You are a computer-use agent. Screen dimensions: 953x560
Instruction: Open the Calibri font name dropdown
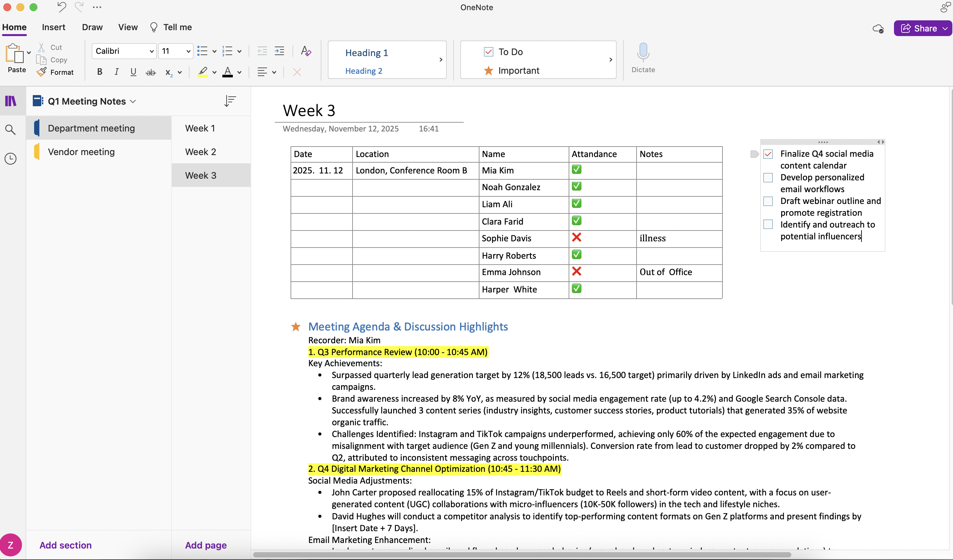(151, 51)
